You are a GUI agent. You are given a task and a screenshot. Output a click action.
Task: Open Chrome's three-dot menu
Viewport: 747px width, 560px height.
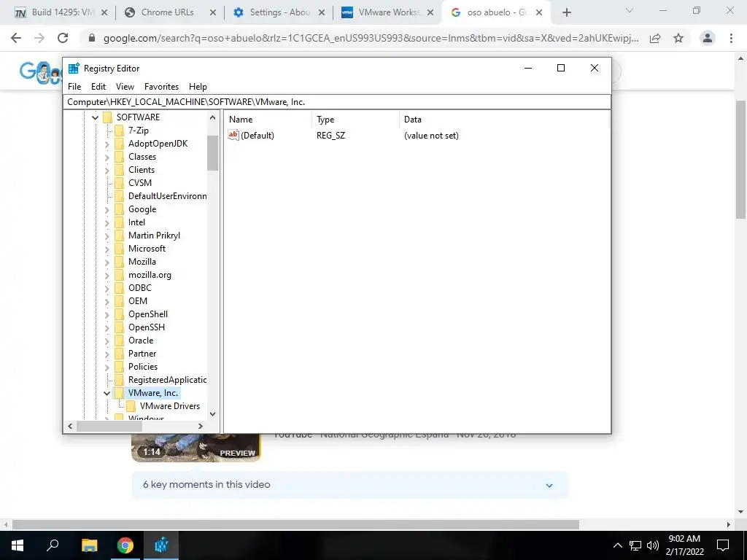tap(731, 38)
